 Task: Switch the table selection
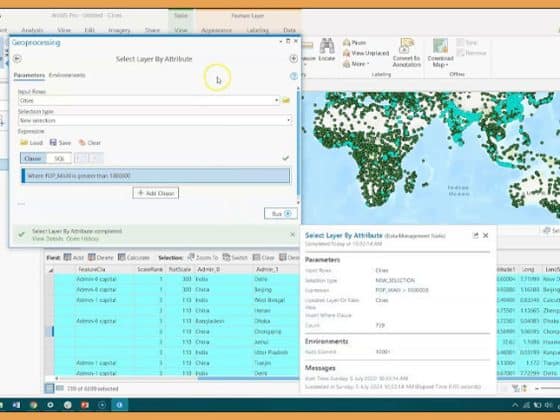(235, 258)
